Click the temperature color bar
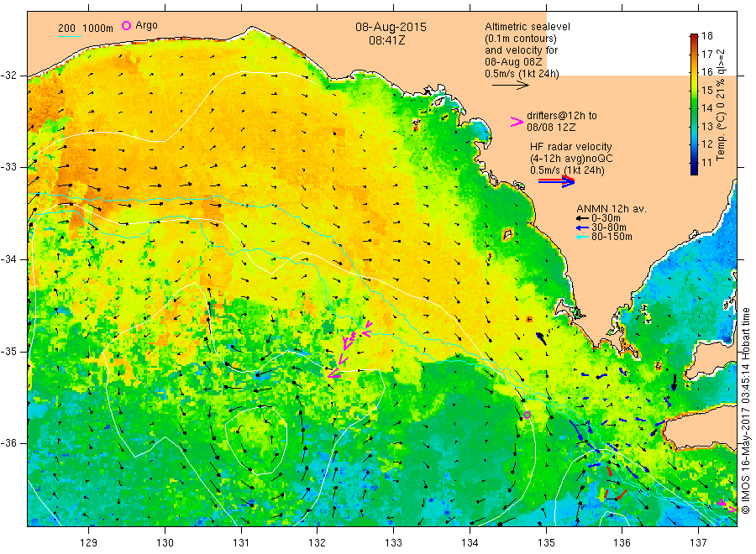Viewport: 756px width, 554px height. tap(695, 104)
